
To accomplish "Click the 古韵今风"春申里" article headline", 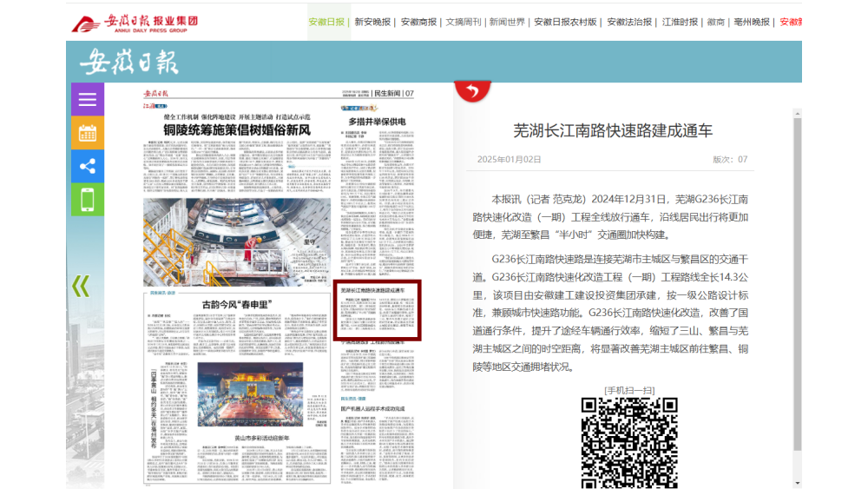I will pos(237,304).
